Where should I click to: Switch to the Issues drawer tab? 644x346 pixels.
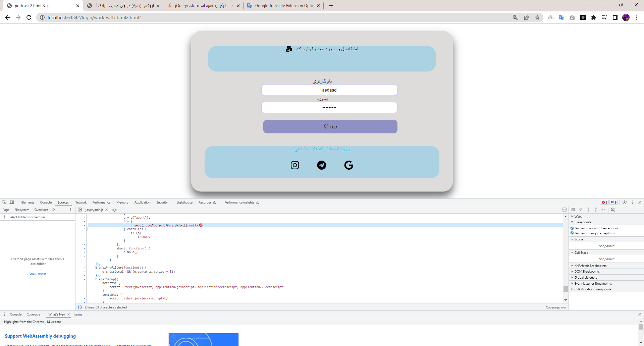point(78,314)
